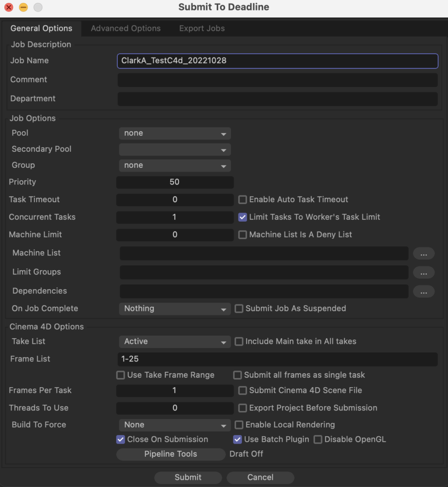
Task: Uncheck Close On Submission
Action: 121,439
